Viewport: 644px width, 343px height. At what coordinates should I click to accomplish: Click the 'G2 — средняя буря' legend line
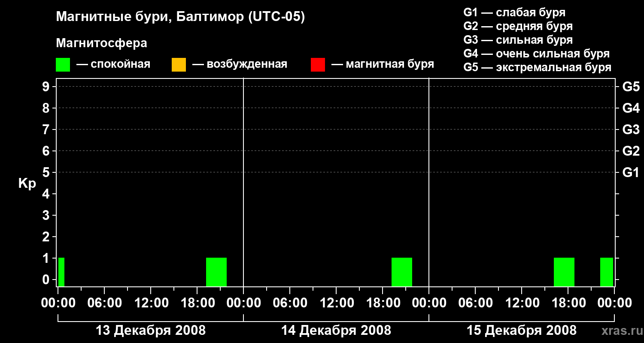coord(518,26)
